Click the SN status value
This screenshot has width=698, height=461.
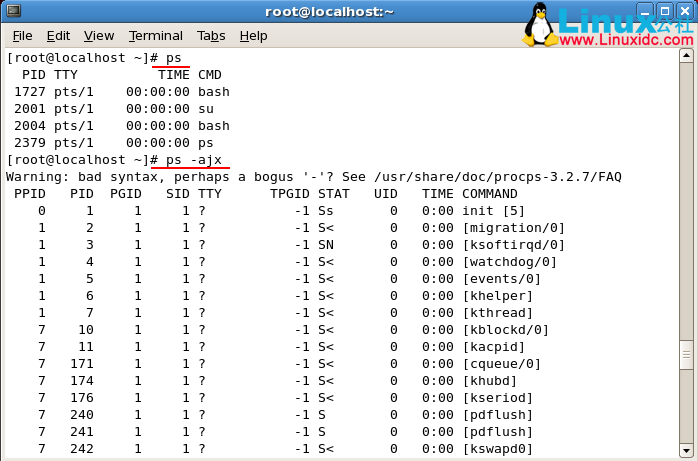coord(326,245)
